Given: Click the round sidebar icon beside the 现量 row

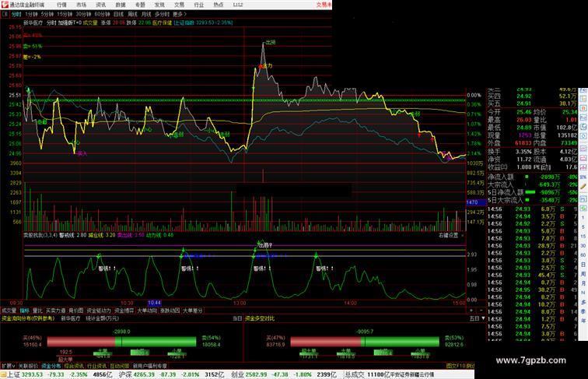Looking at the screenshot, I should click(x=583, y=136).
